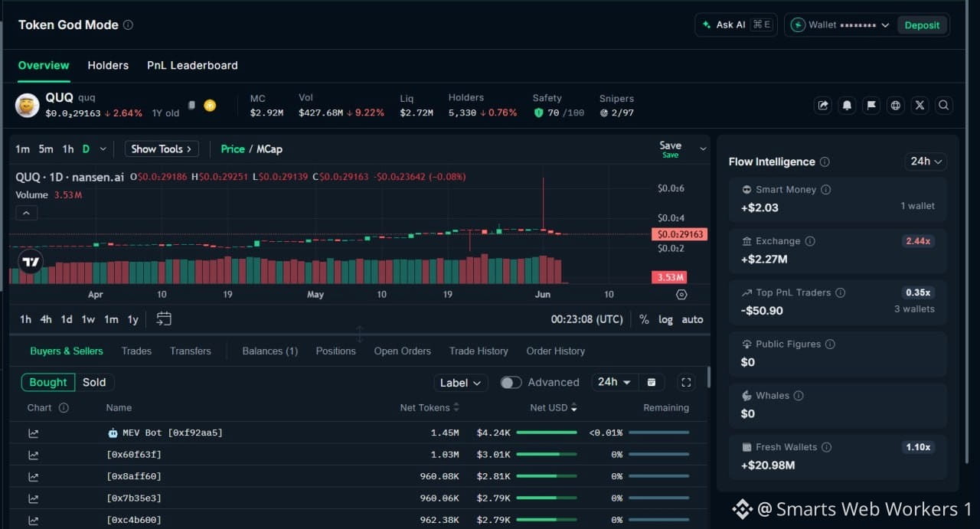Collapse the chart legend arrow
The width and height of the screenshot is (980, 529).
point(25,213)
